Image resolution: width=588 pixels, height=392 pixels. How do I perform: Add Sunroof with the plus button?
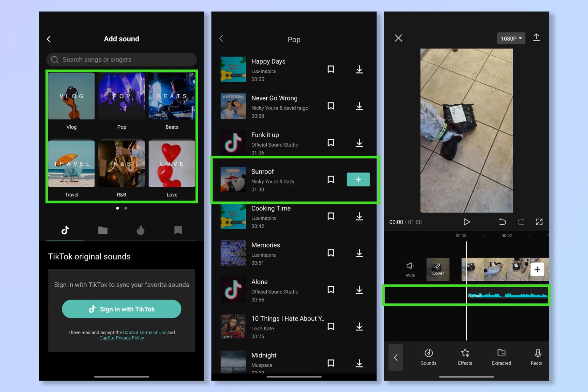click(358, 180)
